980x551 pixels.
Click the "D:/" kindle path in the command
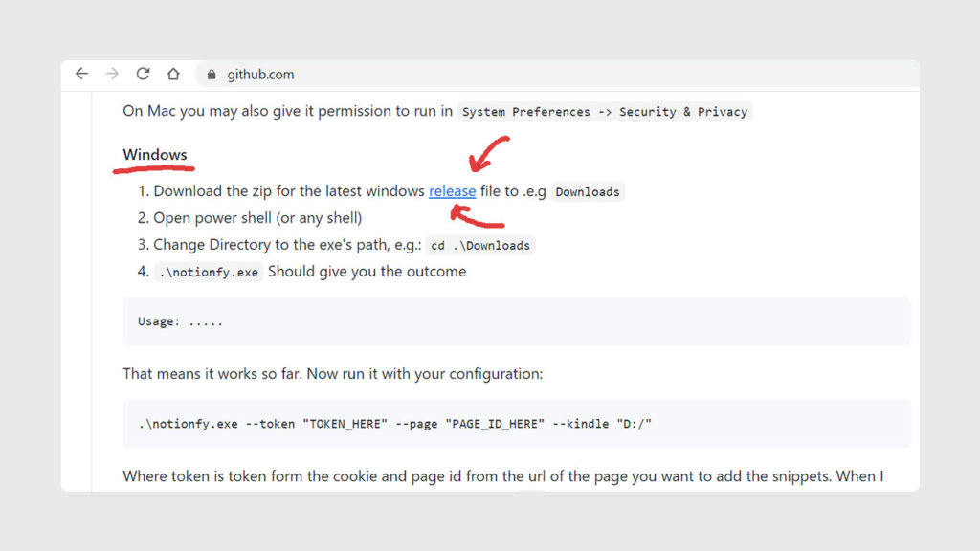pos(635,424)
